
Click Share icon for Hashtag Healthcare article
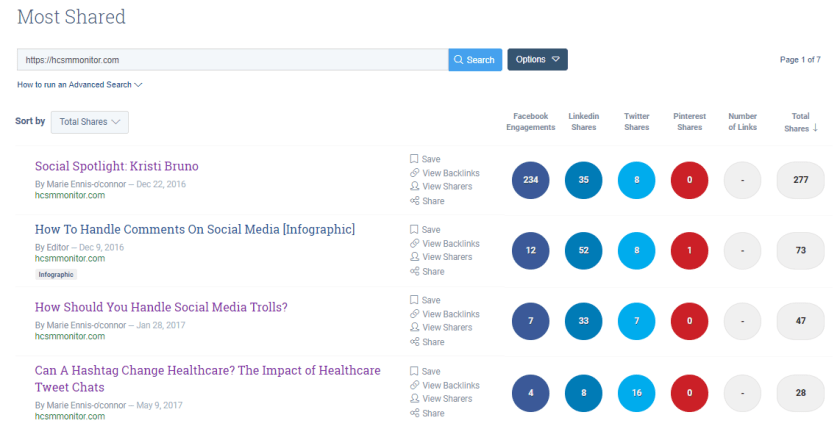(414, 413)
